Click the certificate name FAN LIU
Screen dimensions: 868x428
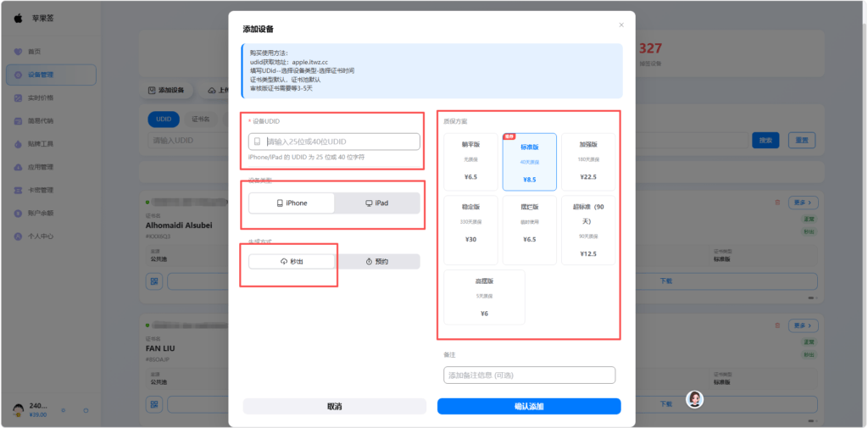[160, 348]
